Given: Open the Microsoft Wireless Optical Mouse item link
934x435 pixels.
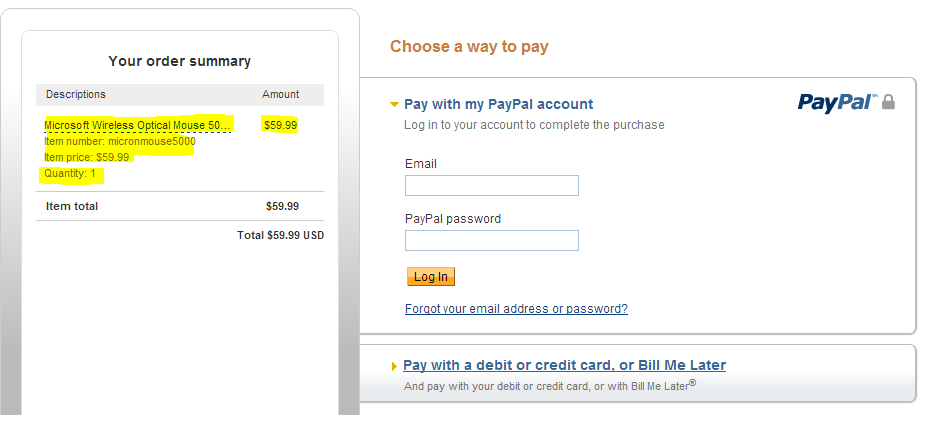Looking at the screenshot, I should pyautogui.click(x=138, y=125).
